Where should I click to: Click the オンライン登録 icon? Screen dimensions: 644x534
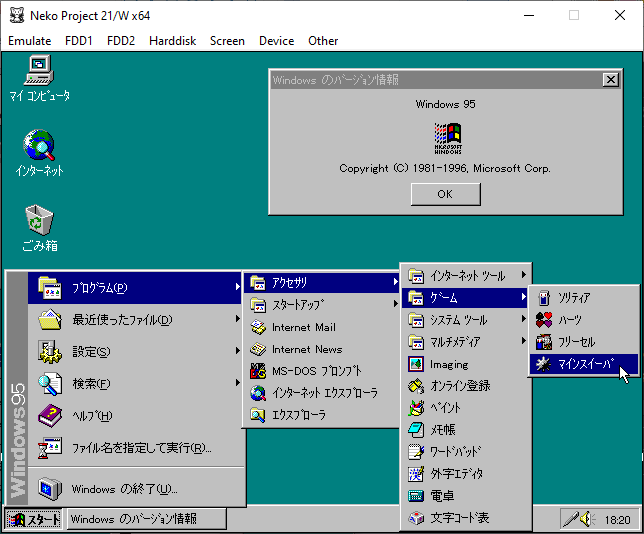pos(416,386)
